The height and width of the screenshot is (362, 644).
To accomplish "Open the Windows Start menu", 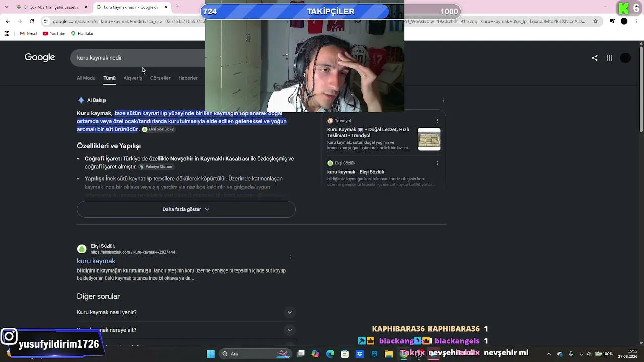I will tap(211, 354).
